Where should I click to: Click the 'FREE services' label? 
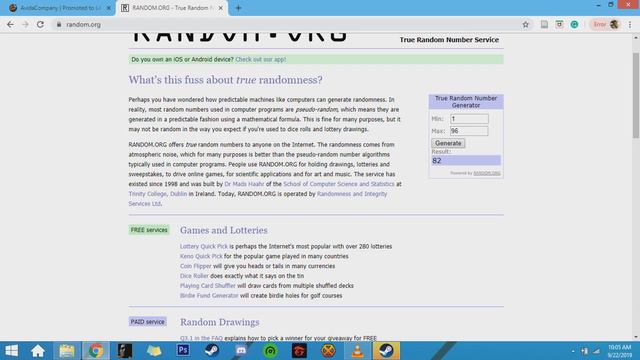click(x=149, y=230)
